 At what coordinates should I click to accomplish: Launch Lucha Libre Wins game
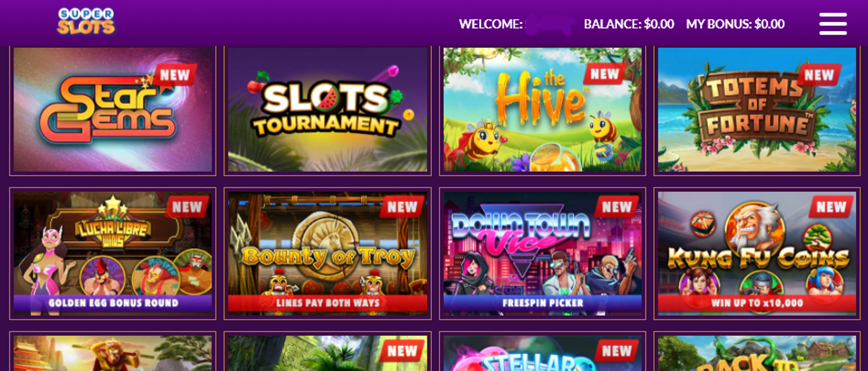point(113,253)
